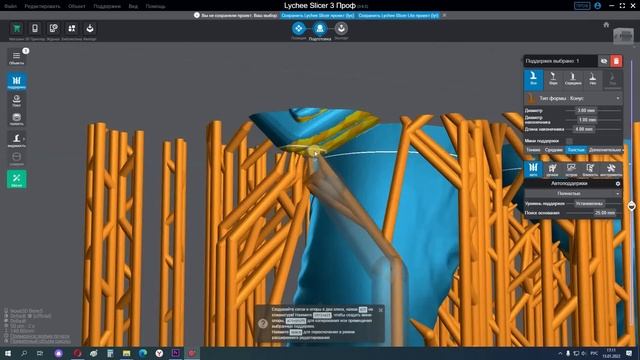640x360 pixels.
Task: Click the import icon in top toolbar
Action: [x=90, y=28]
